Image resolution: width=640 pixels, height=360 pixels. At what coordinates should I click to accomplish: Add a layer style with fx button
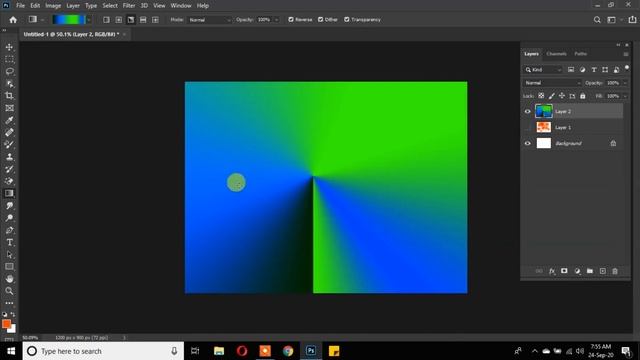pyautogui.click(x=552, y=271)
